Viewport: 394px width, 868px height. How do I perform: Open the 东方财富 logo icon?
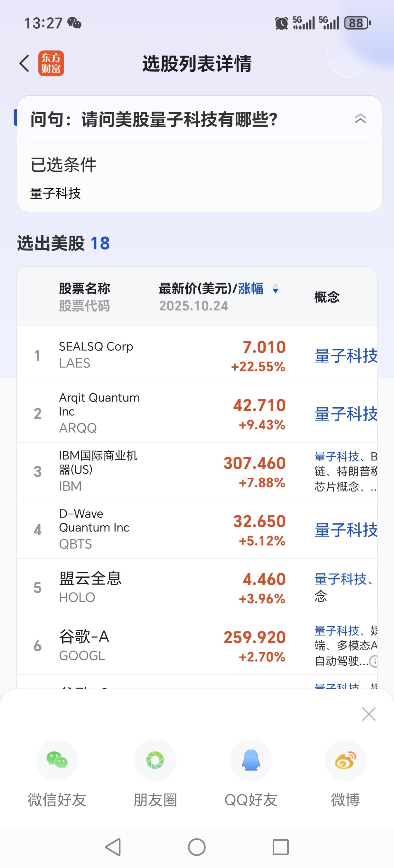pyautogui.click(x=51, y=63)
